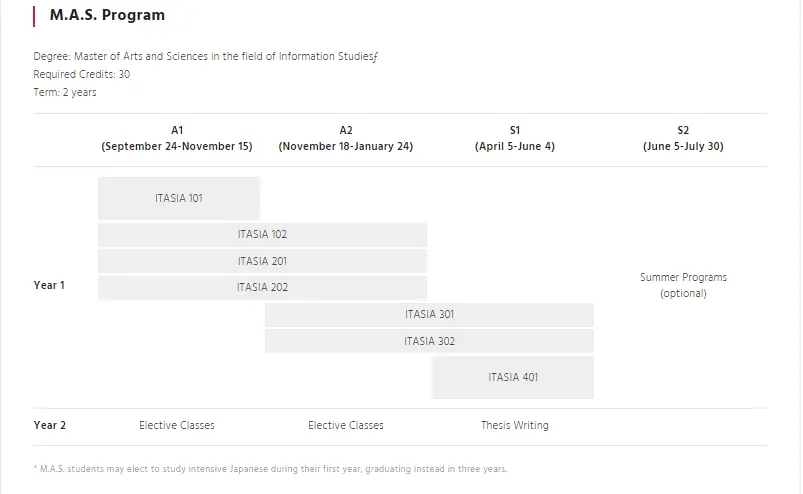Click the Thesis Writing entry

click(x=515, y=425)
